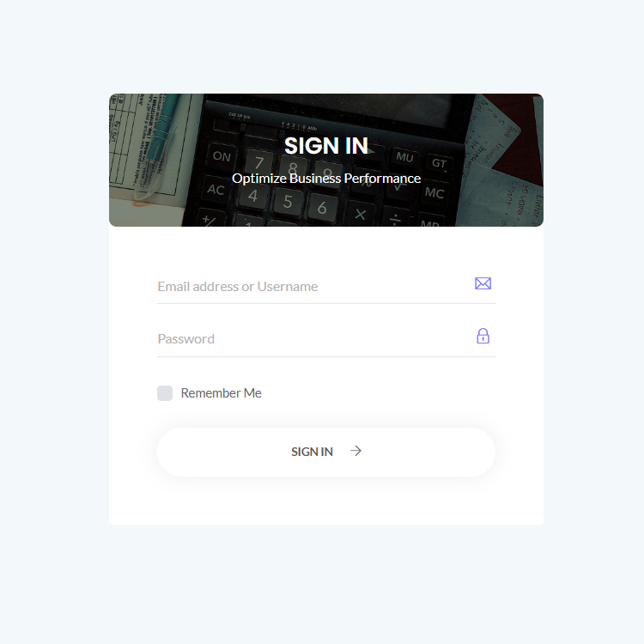Click the Remember Me label text
Screen dimensions: 644x644
point(221,393)
